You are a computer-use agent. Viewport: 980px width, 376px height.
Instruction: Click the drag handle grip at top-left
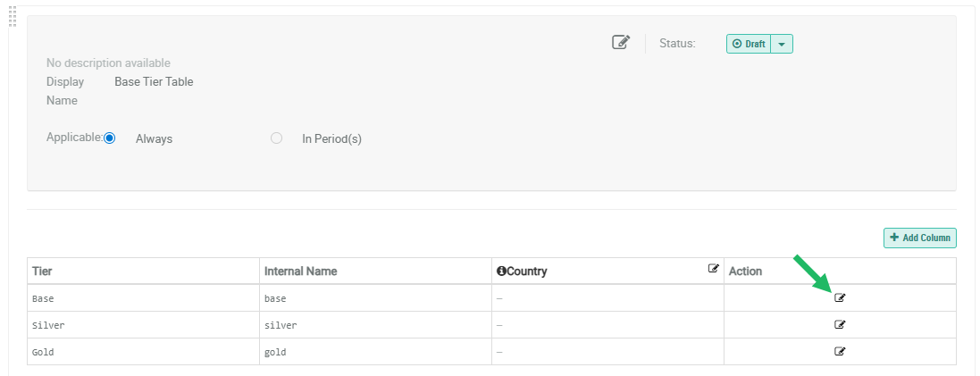pyautogui.click(x=13, y=15)
